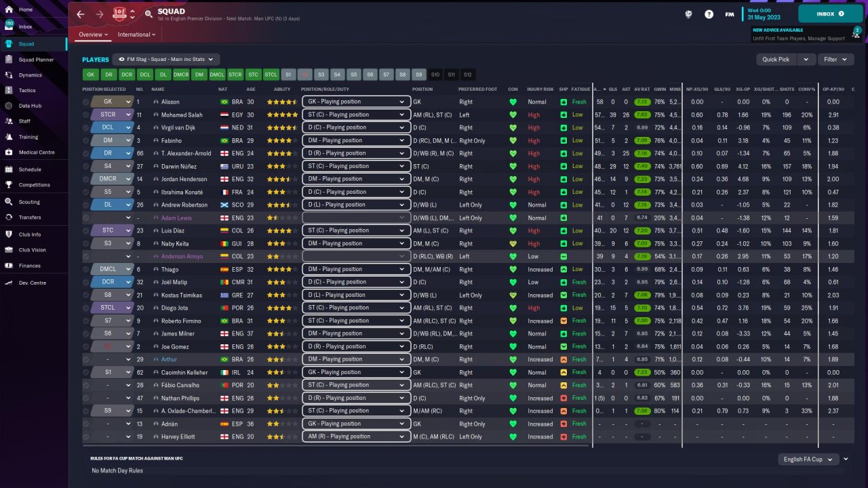Screen dimensions: 868x488
Task: Open the FM menu icon
Action: coord(730,14)
